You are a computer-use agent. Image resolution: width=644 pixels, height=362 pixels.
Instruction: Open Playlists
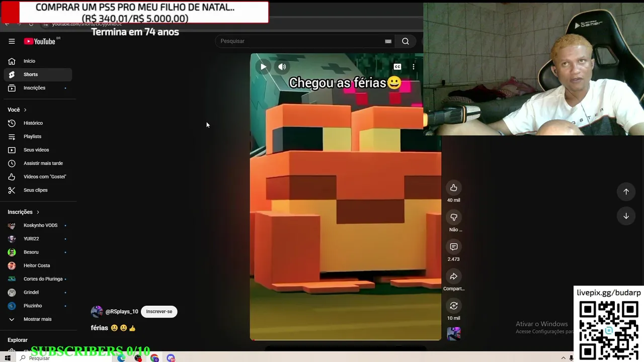tap(38, 136)
